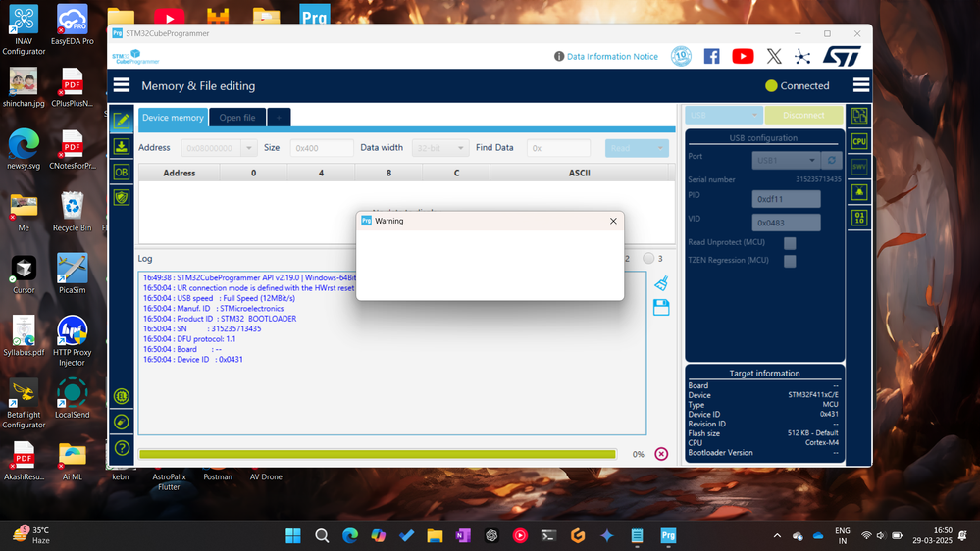This screenshot has height=551, width=980.
Task: Open the help question-mark icon
Action: tap(122, 448)
